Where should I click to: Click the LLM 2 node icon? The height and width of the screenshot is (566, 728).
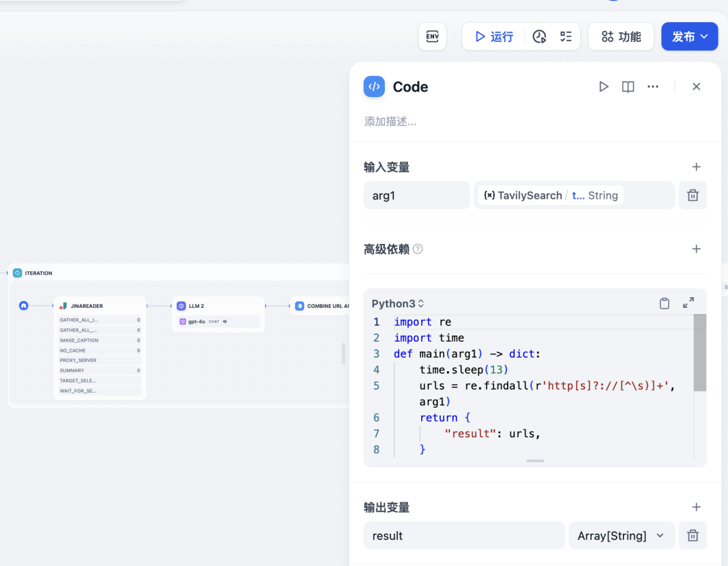181,306
